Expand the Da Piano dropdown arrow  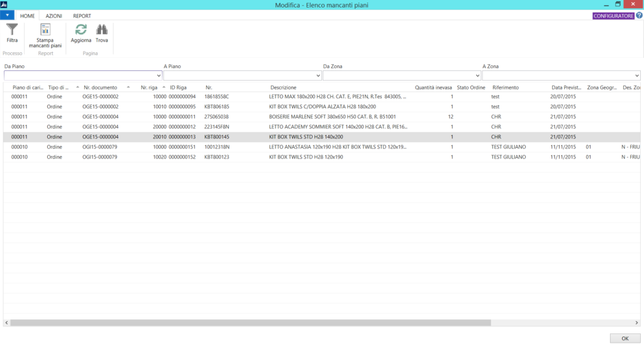(158, 75)
